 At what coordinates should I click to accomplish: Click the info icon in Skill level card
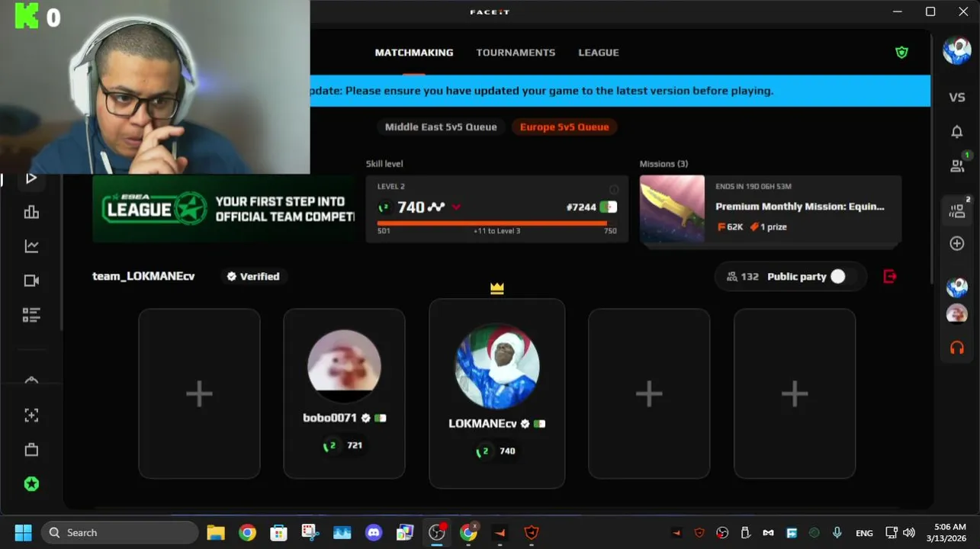[x=614, y=189]
